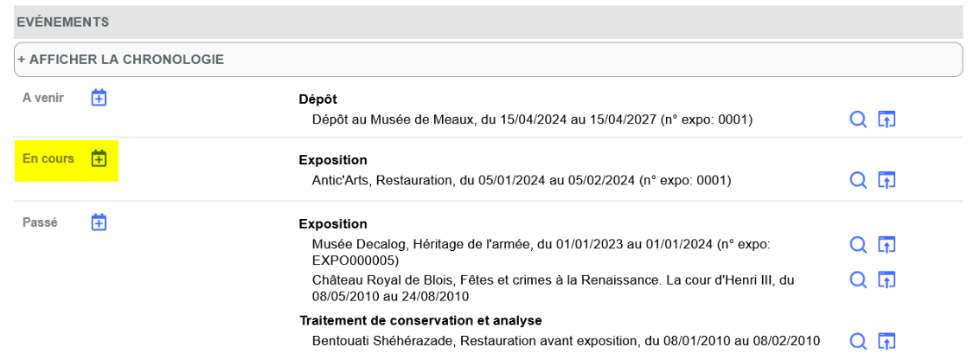
Task: Select the Antic'Arts, Restauration event text
Action: point(522,180)
